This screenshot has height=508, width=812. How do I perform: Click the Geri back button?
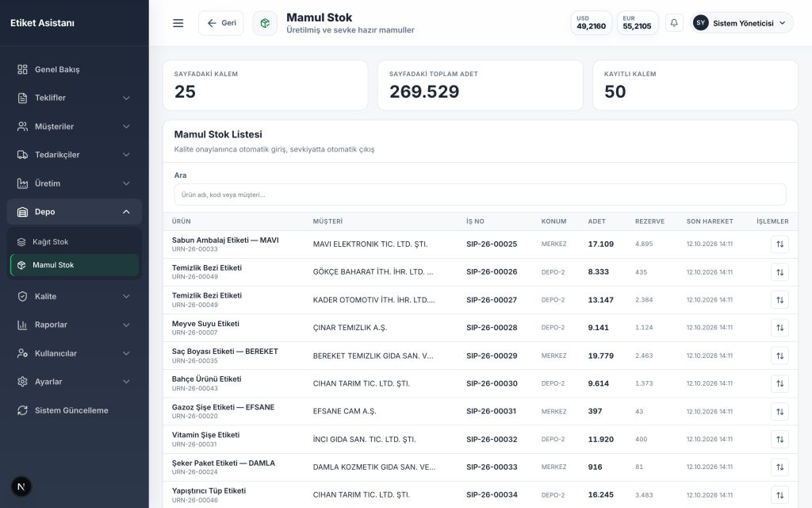click(x=221, y=23)
